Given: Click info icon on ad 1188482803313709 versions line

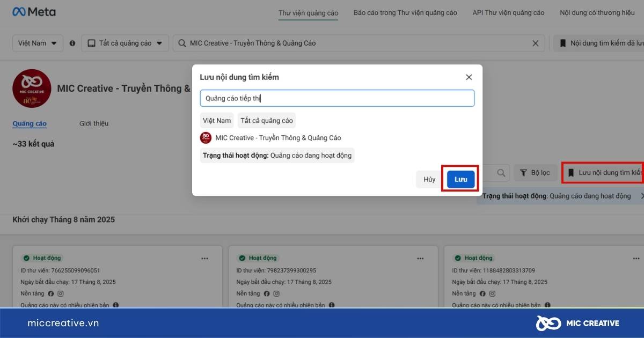Looking at the screenshot, I should click(x=547, y=305).
